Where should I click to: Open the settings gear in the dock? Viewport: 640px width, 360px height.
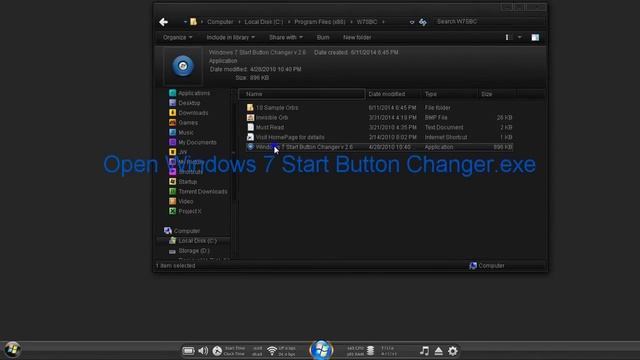point(453,351)
